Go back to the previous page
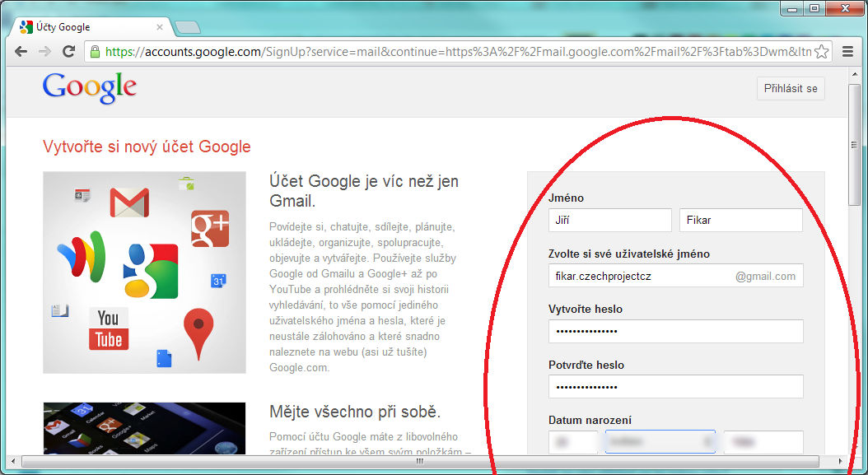 21,52
